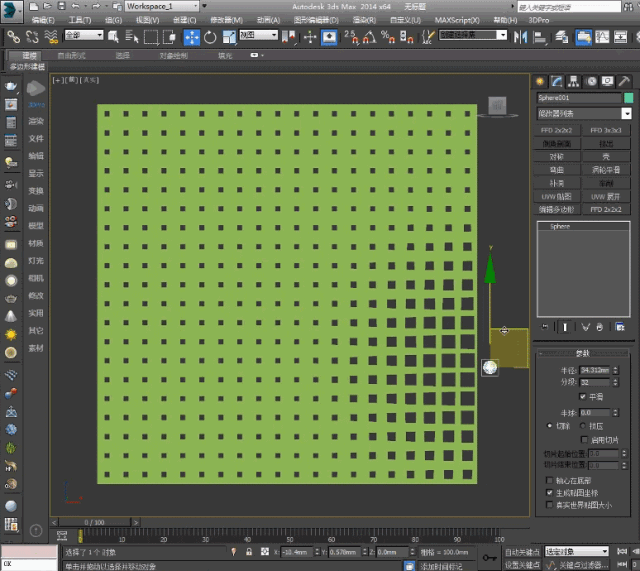This screenshot has width=640, height=571.
Task: Open the Schematic View icon
Action: click(x=620, y=38)
